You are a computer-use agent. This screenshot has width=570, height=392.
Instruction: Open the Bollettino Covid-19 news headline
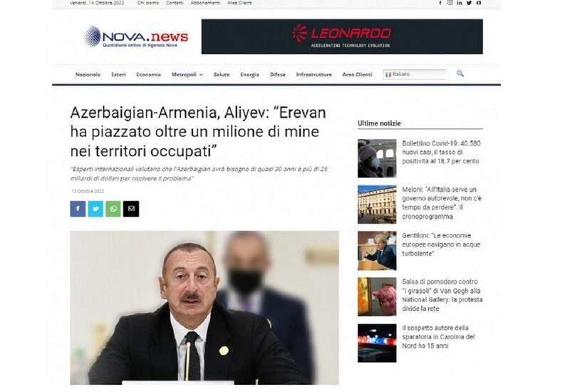click(441, 152)
